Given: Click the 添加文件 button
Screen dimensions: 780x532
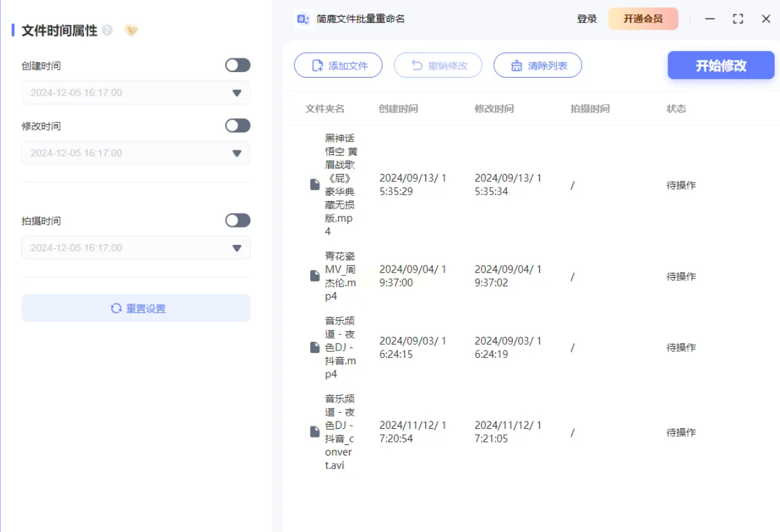Looking at the screenshot, I should tap(338, 65).
